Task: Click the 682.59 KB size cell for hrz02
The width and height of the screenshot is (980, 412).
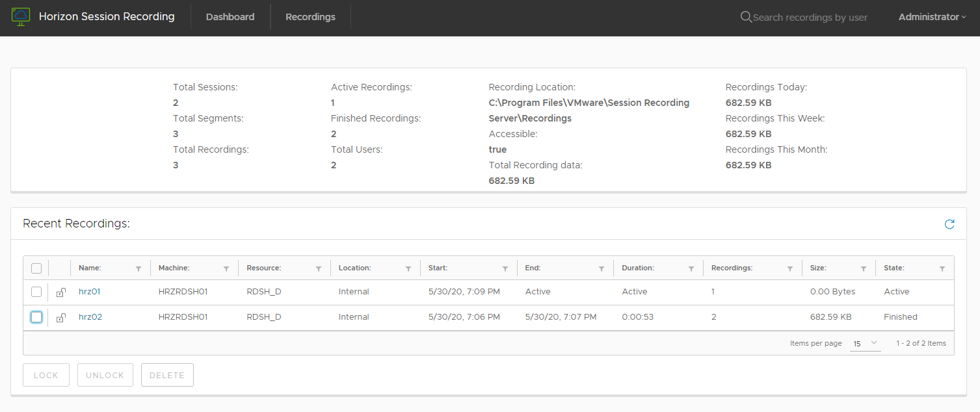Action: (x=831, y=317)
